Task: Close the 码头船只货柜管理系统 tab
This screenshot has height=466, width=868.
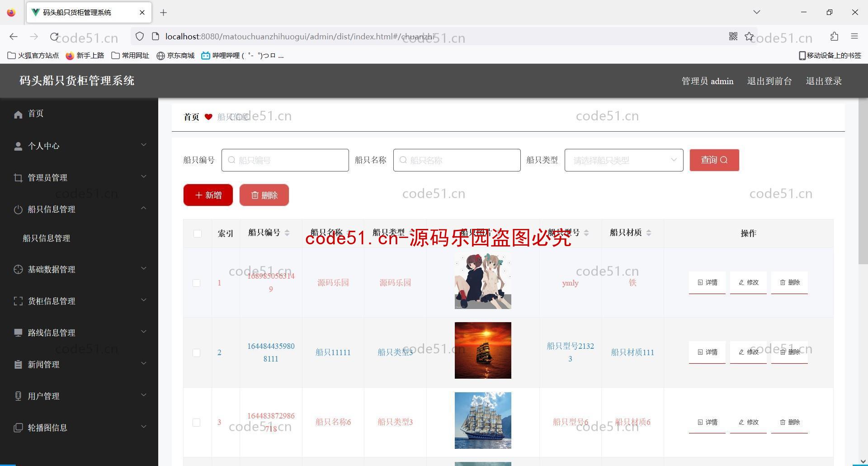Action: pyautogui.click(x=142, y=12)
